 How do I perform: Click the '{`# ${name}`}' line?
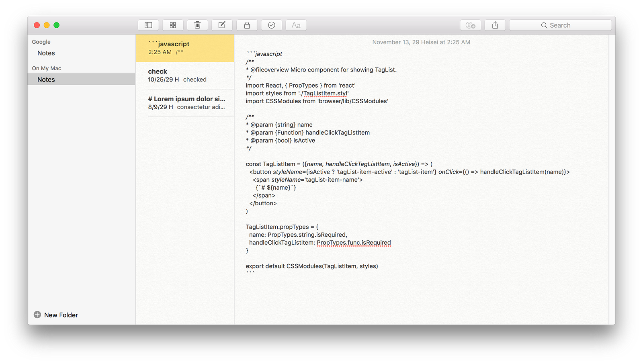pos(276,188)
